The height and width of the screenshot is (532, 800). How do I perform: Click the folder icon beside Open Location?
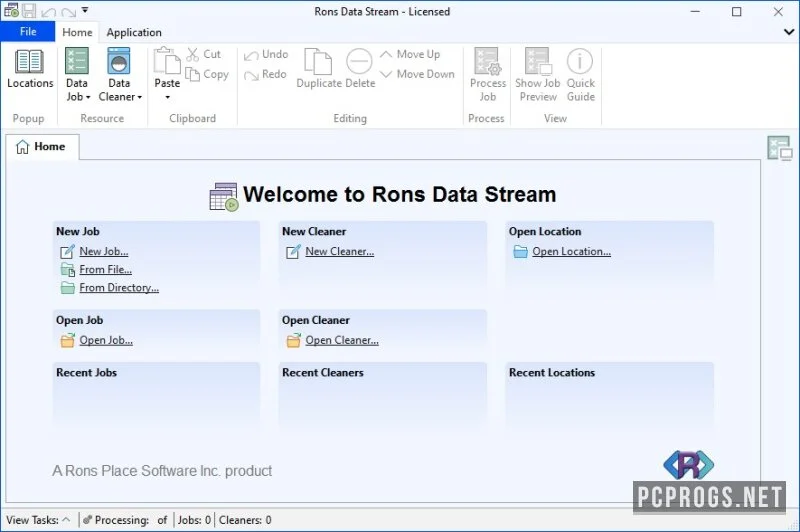coord(520,251)
